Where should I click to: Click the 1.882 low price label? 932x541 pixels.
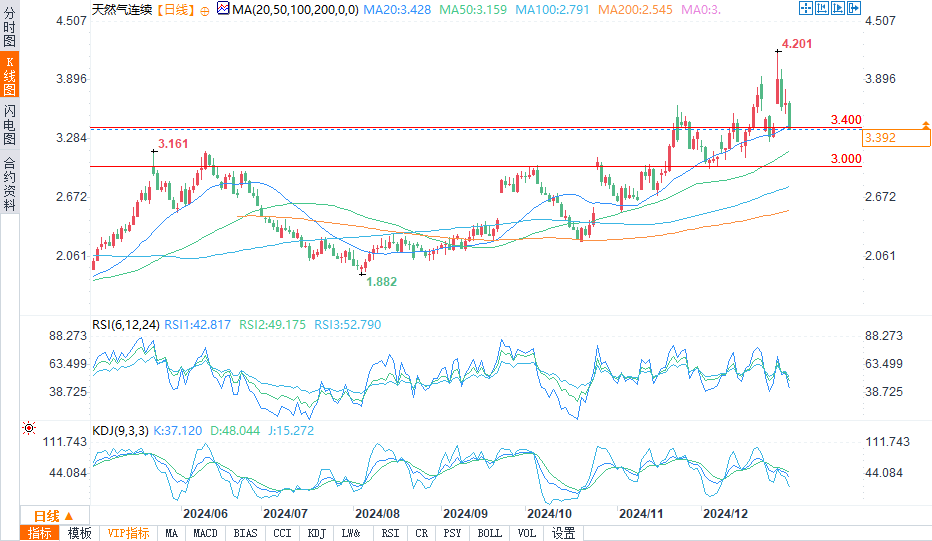(x=382, y=281)
